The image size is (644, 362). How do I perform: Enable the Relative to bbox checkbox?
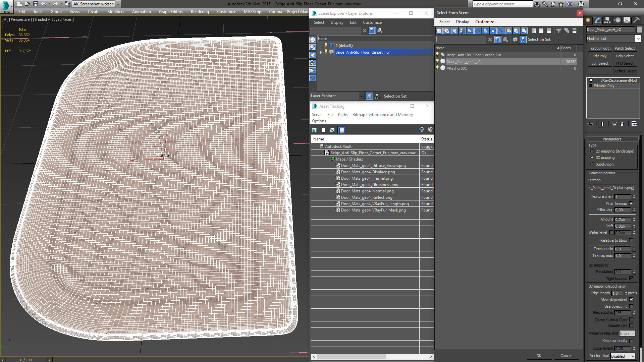[x=631, y=240]
